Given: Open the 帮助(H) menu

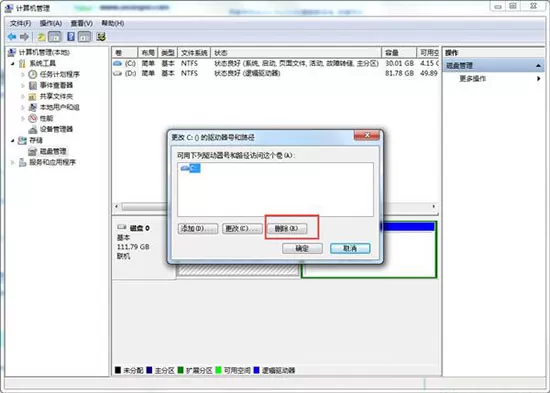Looking at the screenshot, I should point(113,23).
